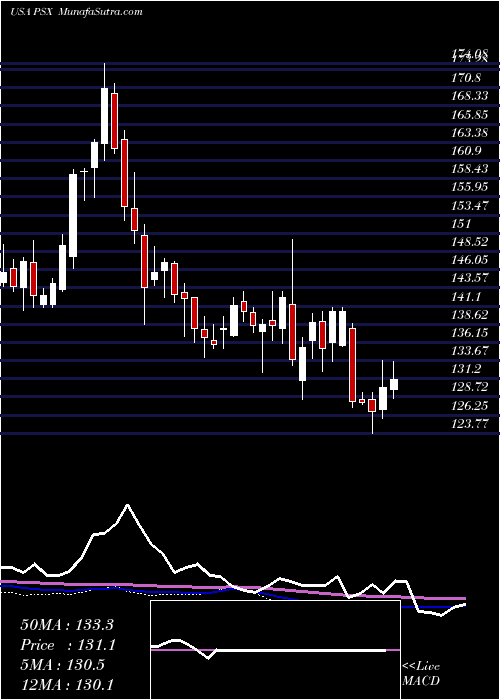Click the MACD line in the inset box
500x700 pixels.
(268, 650)
